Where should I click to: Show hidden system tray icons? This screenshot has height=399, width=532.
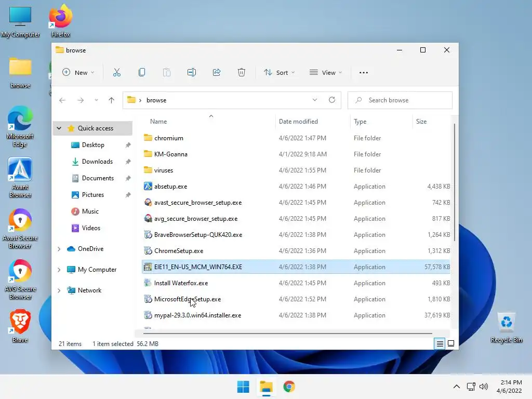457,387
